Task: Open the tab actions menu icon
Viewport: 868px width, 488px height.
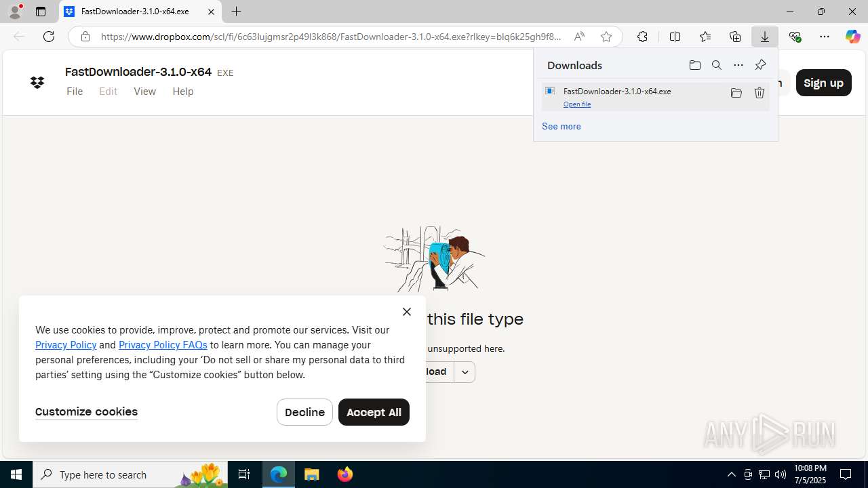Action: 41,12
